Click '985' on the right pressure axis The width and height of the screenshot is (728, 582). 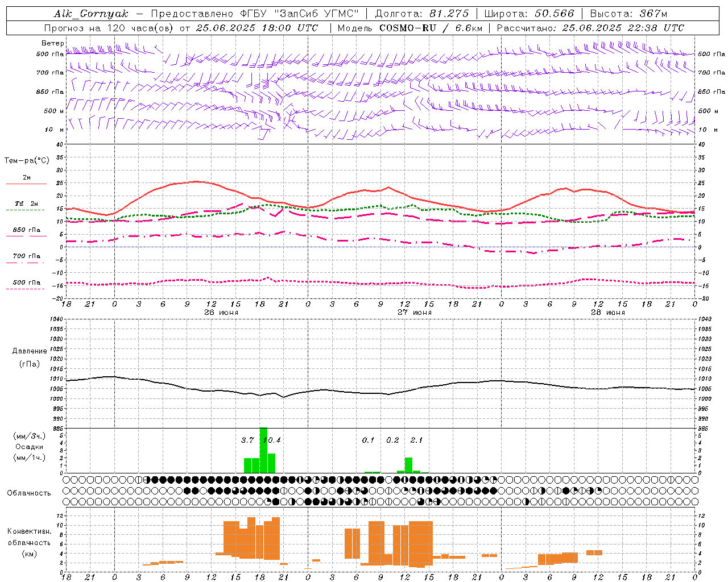704,429
